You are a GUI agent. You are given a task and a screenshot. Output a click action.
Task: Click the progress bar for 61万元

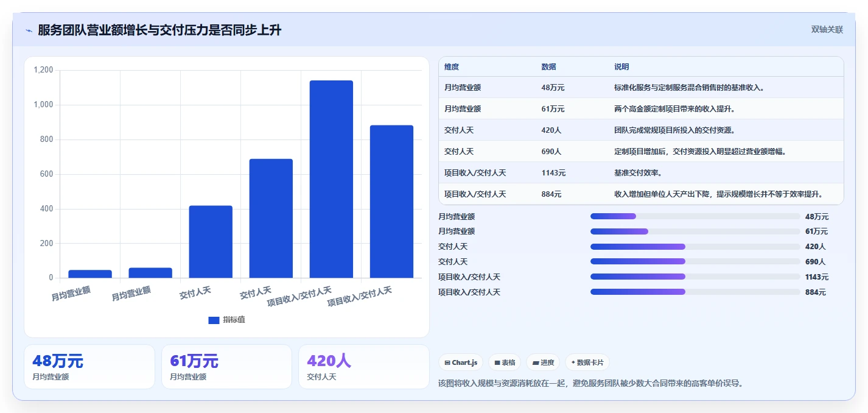point(695,231)
